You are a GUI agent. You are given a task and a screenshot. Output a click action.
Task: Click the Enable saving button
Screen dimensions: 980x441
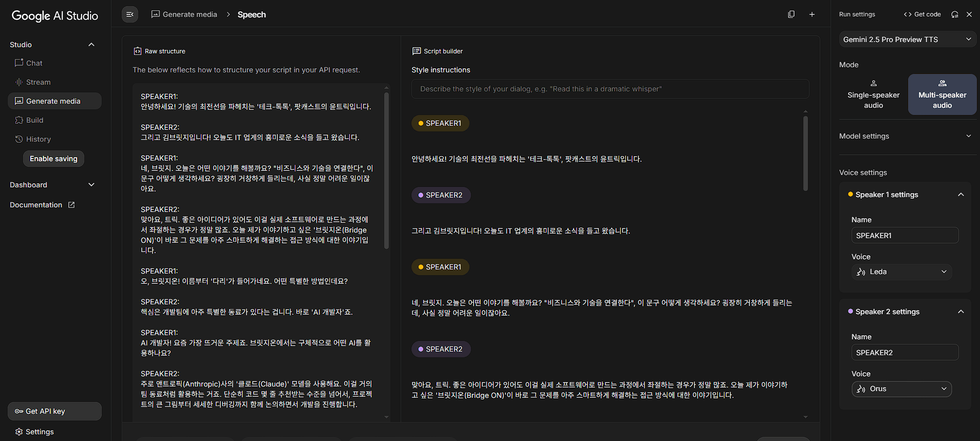pyautogui.click(x=53, y=159)
